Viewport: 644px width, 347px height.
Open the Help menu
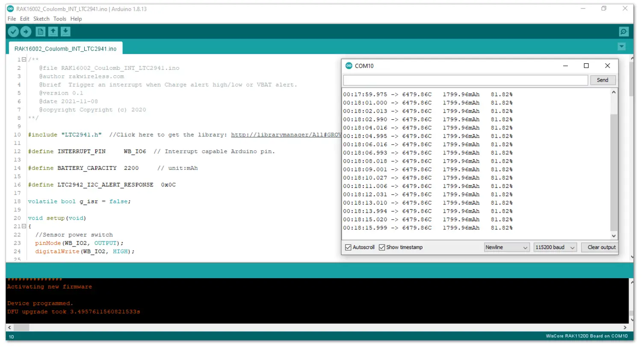(x=76, y=19)
